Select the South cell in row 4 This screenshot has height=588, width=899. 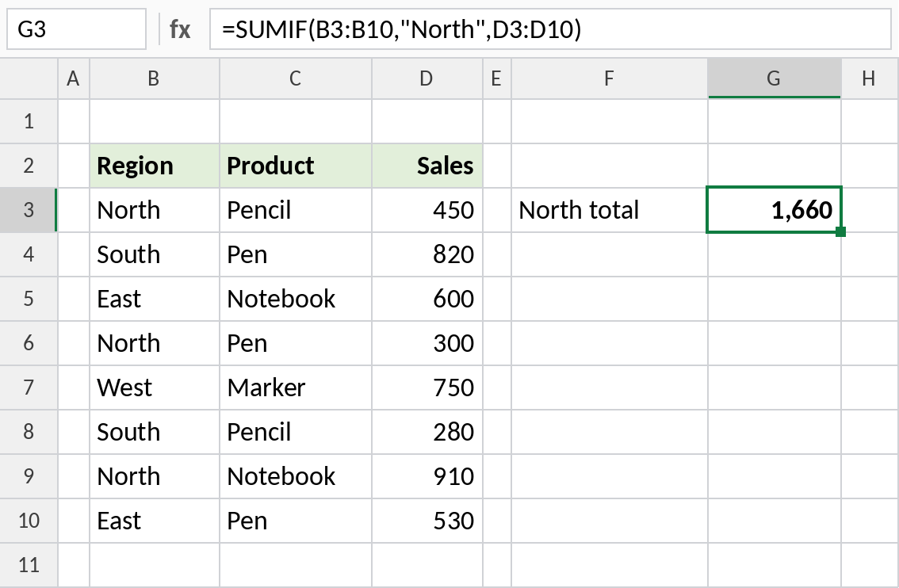point(155,254)
